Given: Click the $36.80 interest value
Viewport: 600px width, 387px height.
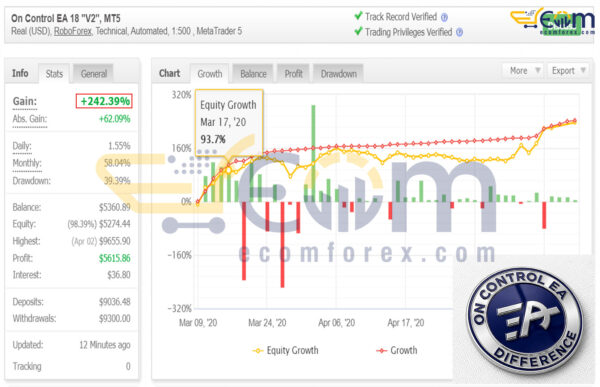Looking at the screenshot, I should point(119,275).
